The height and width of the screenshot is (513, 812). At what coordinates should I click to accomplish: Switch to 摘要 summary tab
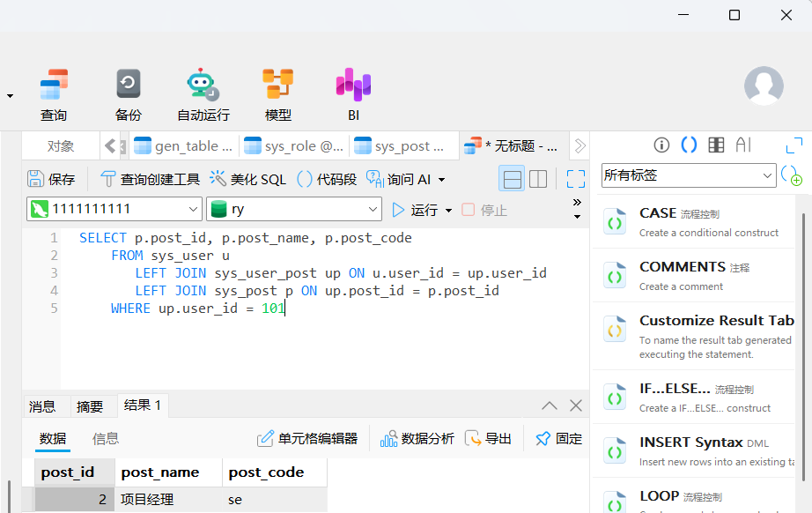click(x=90, y=406)
